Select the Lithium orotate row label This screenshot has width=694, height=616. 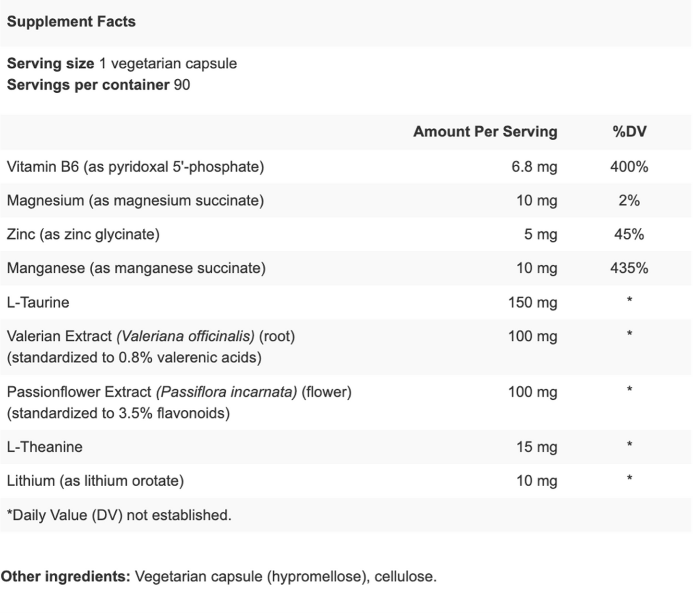(x=95, y=480)
